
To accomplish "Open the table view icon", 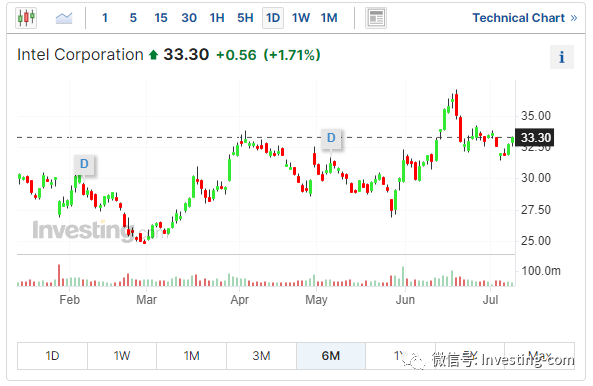I will tap(376, 18).
